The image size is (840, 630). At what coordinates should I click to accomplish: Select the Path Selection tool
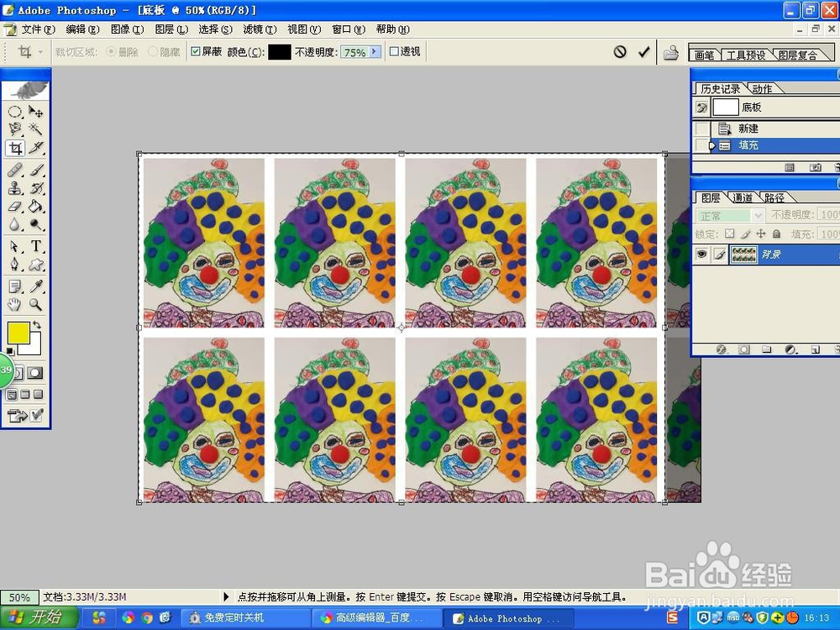click(15, 246)
